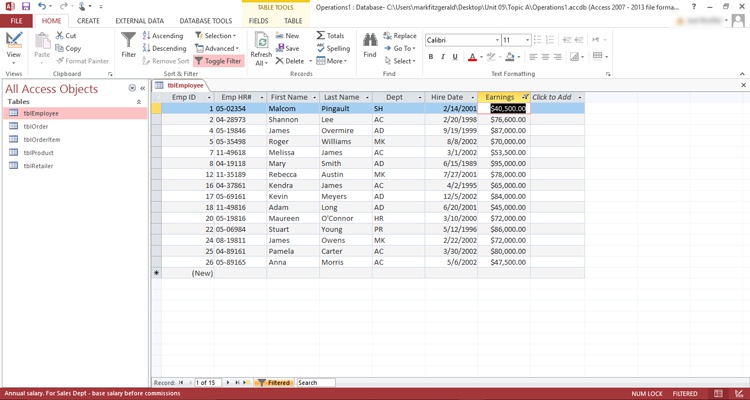Click the numbered list icon
The width and height of the screenshot is (750, 400).
pyautogui.click(x=550, y=40)
